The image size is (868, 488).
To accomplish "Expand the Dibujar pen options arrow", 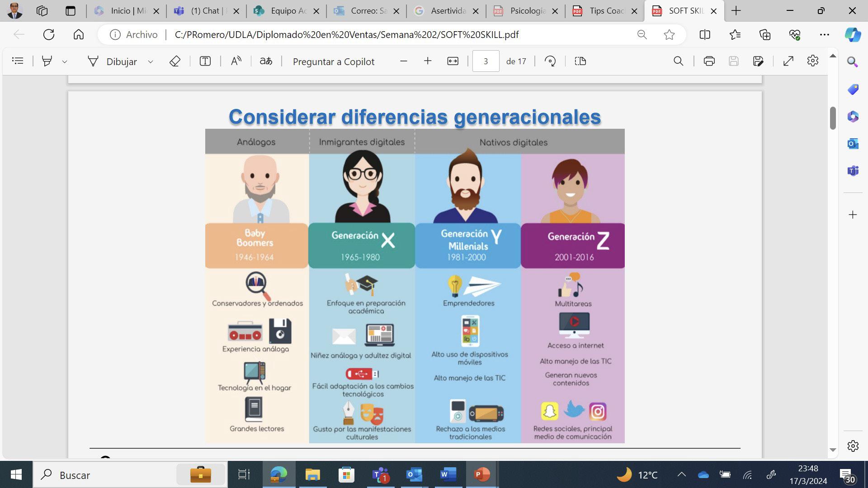I will click(x=151, y=61).
